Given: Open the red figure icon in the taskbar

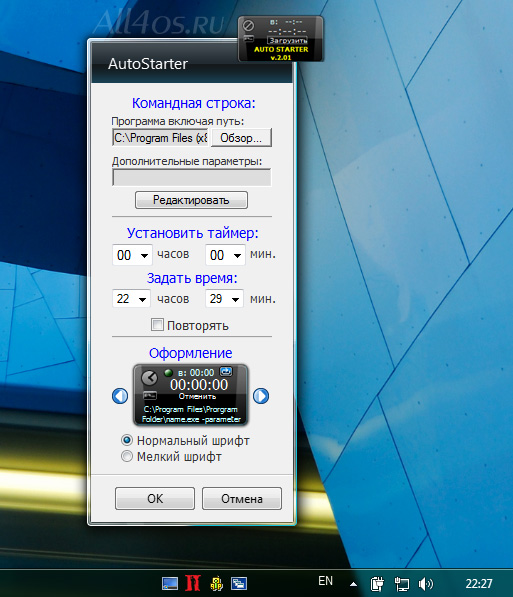Looking at the screenshot, I should 193,583.
